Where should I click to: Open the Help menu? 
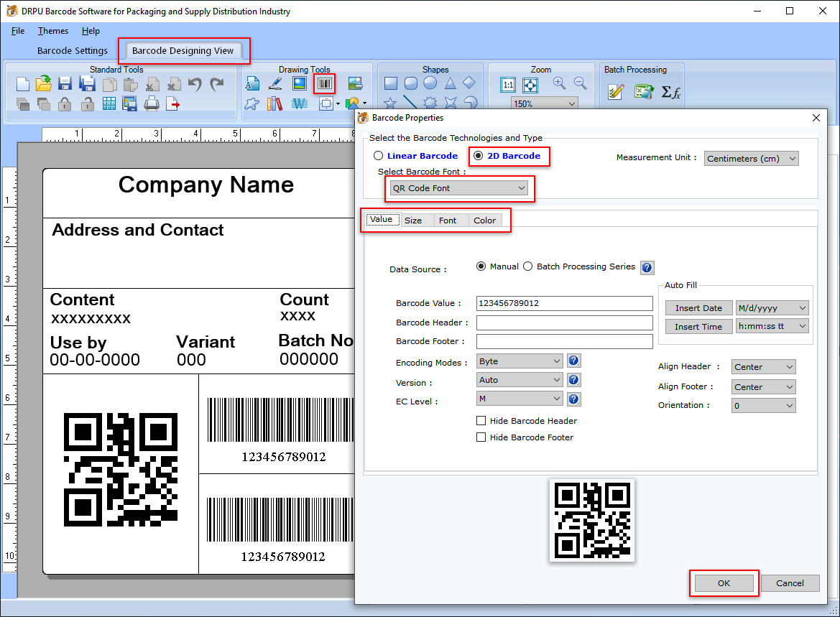click(91, 31)
